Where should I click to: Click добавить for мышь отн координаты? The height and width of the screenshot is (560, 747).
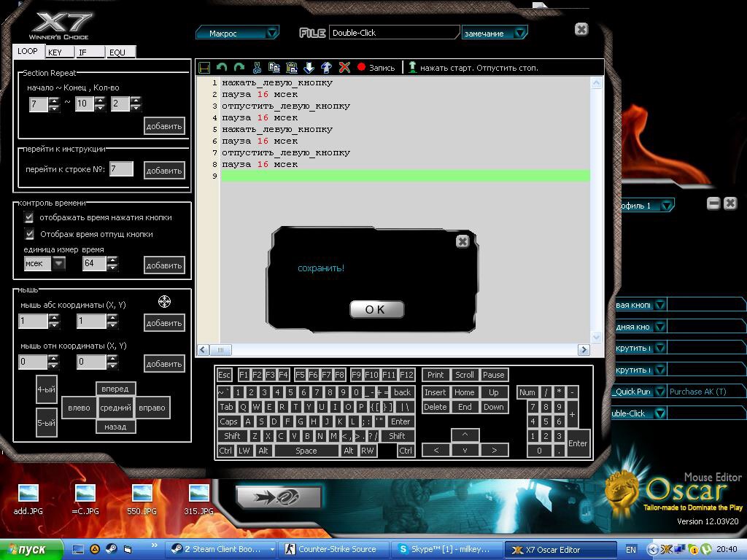click(164, 364)
